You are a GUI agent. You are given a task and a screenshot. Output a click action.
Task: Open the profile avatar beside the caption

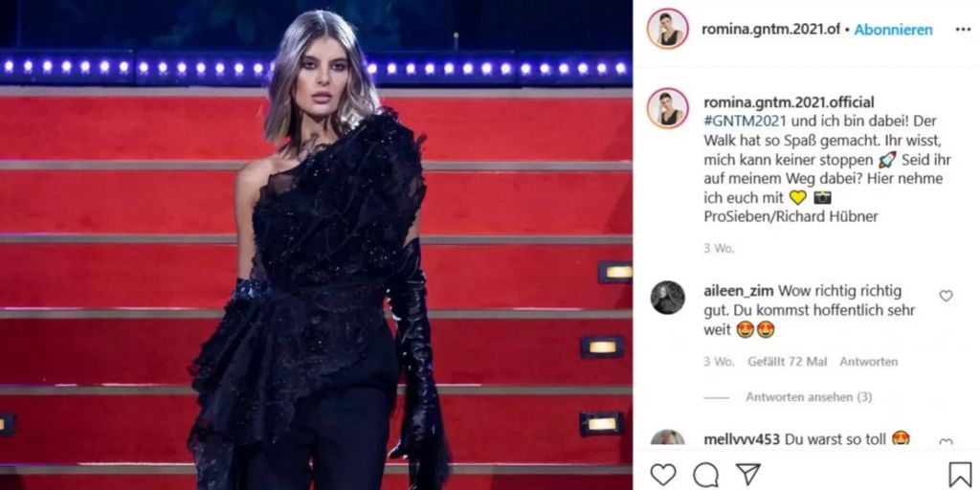pyautogui.click(x=667, y=108)
